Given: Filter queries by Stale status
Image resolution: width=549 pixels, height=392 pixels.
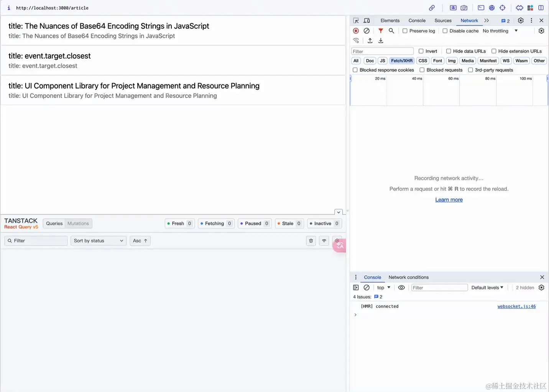Looking at the screenshot, I should tap(289, 224).
